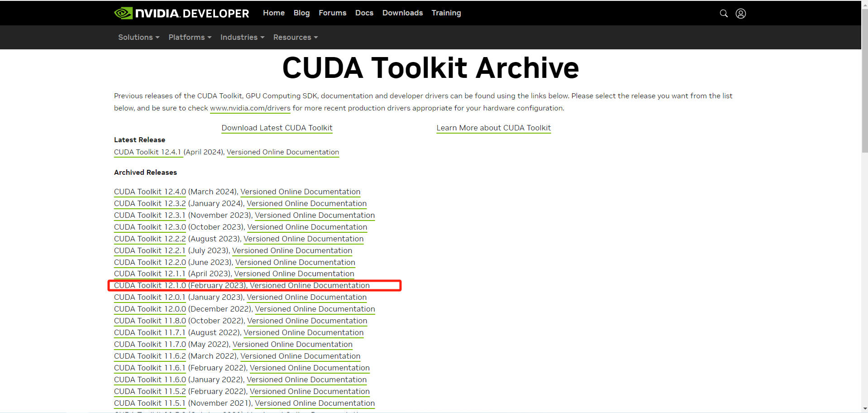Open documentation for 12.3.2 January 2024
Image resolution: width=868 pixels, height=413 pixels.
tap(307, 204)
